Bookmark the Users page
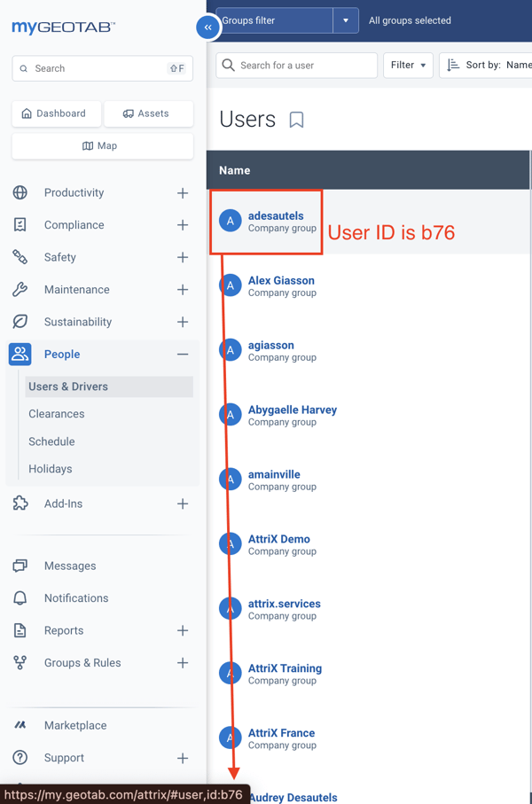Screen dimensions: 532x804 pyautogui.click(x=296, y=120)
